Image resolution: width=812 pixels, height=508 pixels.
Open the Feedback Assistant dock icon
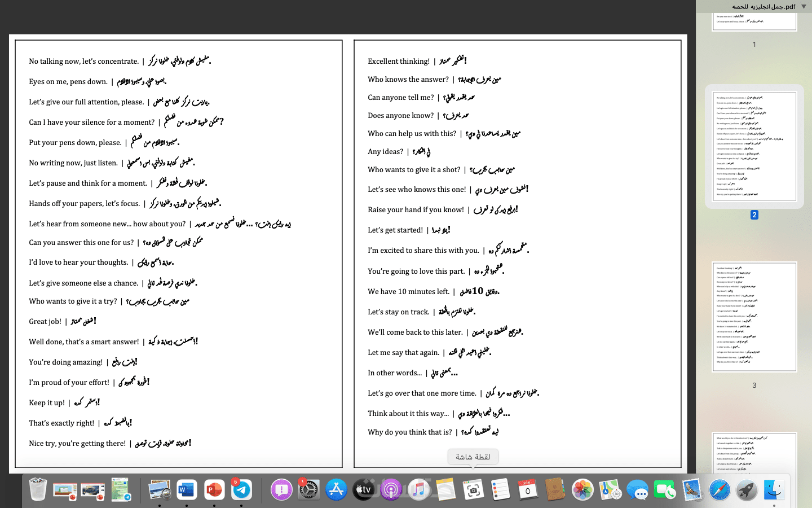281,489
